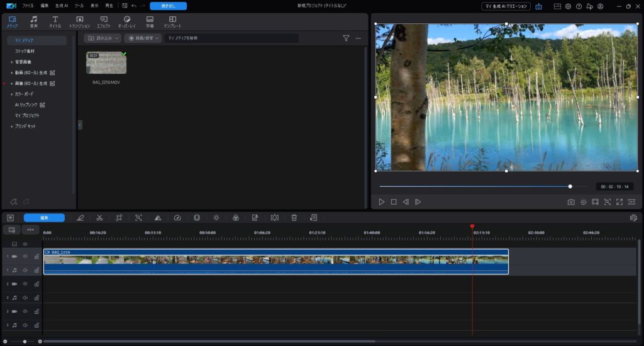Expand the 画像 (Bロール) 生成 item
This screenshot has width=644, height=346.
point(11,84)
